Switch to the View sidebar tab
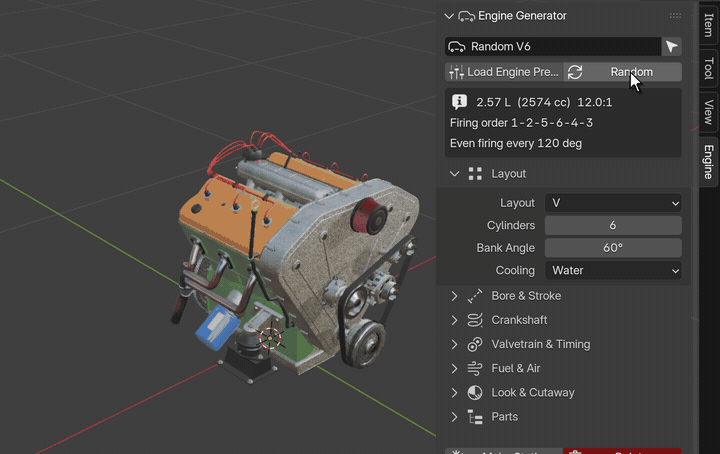Screen dimensions: 720x454 709,112
